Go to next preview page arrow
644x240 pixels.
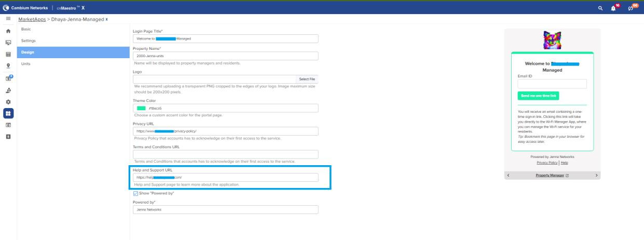tap(597, 176)
